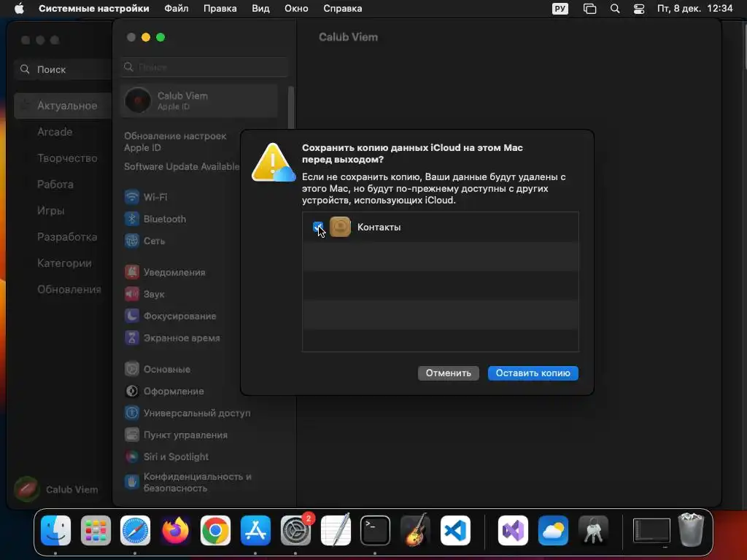The height and width of the screenshot is (560, 747).
Task: Open Экранное время settings icon
Action: pos(131,338)
